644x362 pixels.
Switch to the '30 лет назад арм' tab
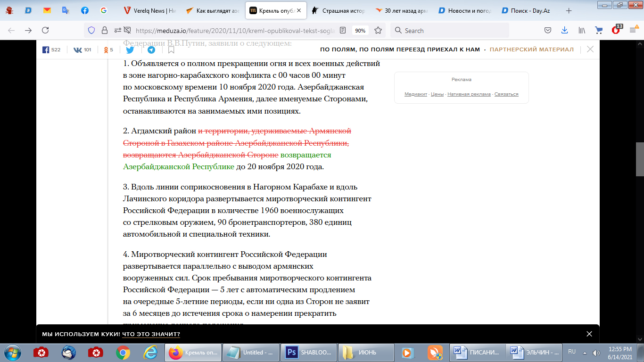[x=401, y=10]
